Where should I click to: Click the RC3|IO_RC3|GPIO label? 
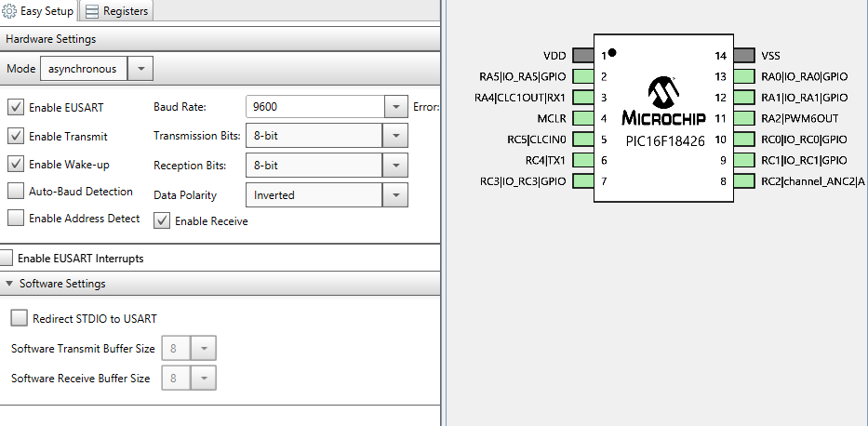click(523, 181)
